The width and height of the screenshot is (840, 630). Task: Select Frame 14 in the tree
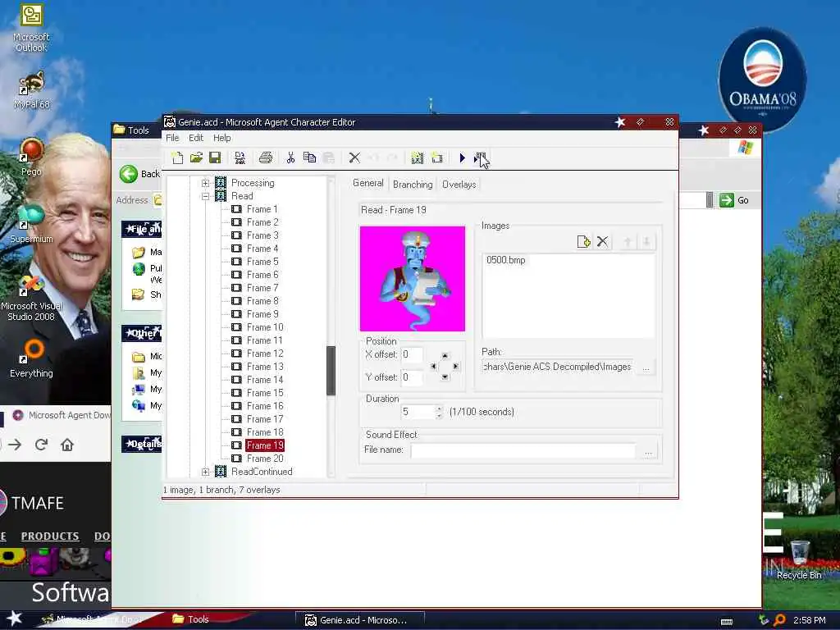(265, 380)
